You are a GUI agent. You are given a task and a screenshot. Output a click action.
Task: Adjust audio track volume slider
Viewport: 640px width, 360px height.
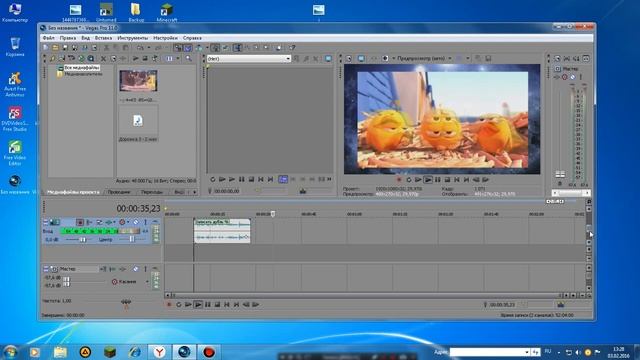tap(83, 240)
